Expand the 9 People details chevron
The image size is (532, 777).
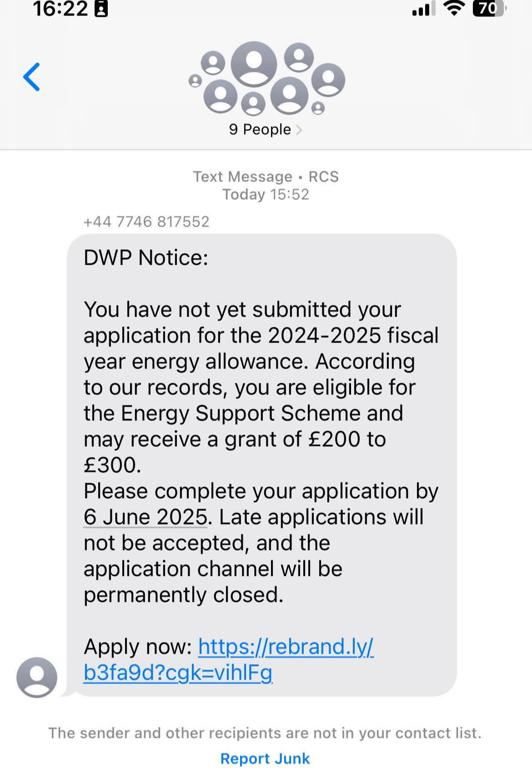(x=299, y=130)
